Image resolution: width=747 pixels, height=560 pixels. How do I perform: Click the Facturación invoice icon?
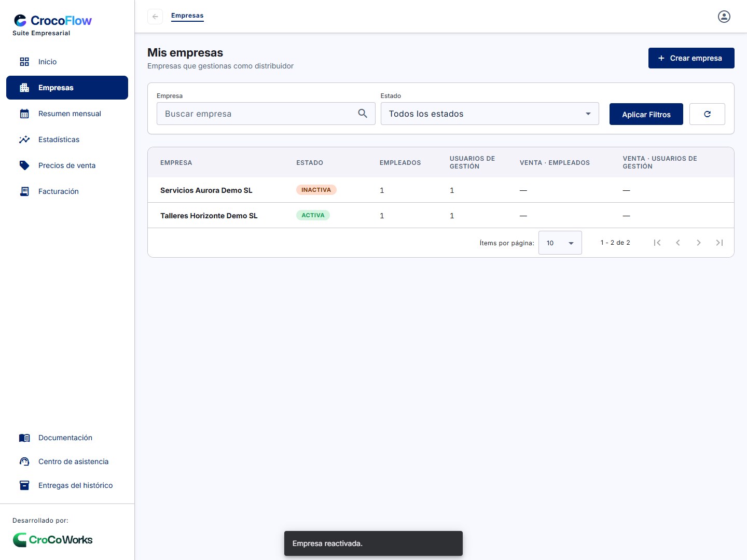[24, 191]
